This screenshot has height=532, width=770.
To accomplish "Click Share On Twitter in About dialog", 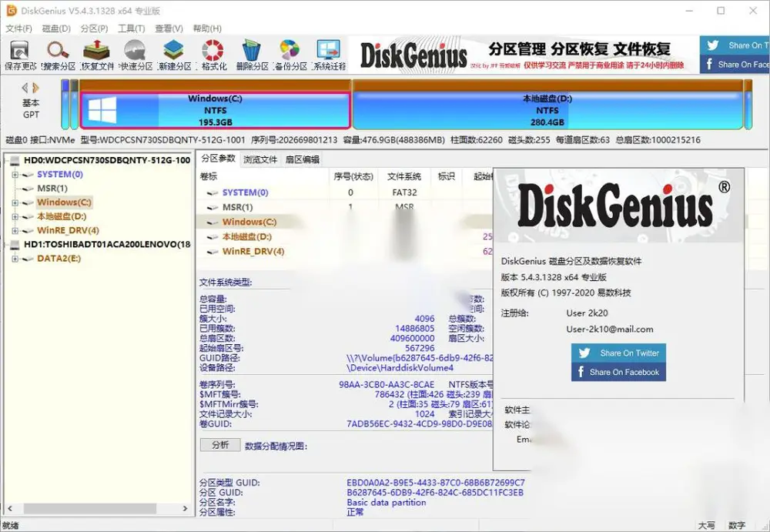I will 619,353.
